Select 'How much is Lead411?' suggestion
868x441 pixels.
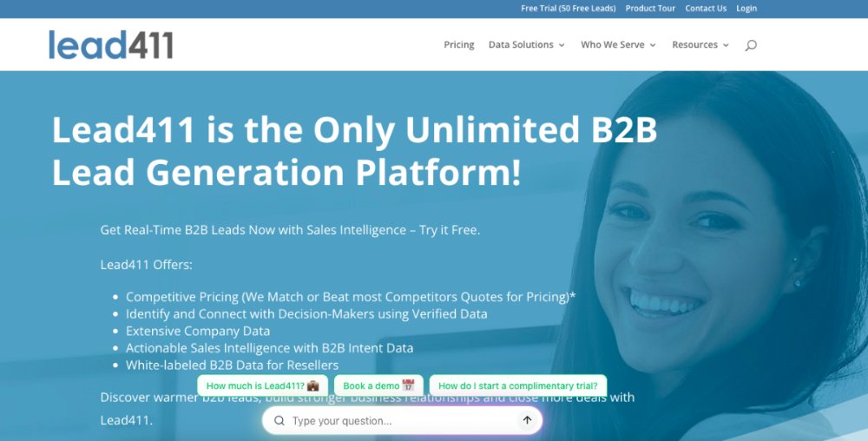click(262, 385)
